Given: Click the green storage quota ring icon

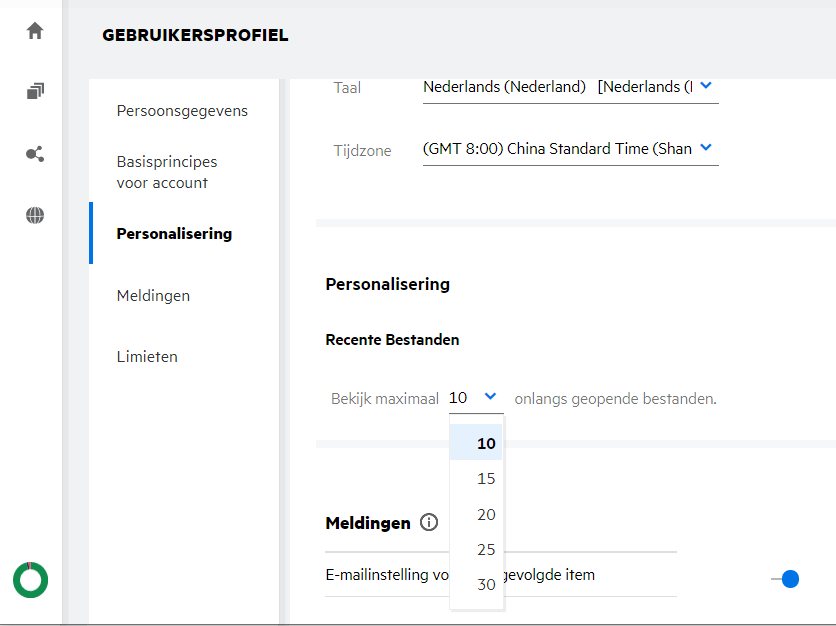Looking at the screenshot, I should (x=30, y=579).
